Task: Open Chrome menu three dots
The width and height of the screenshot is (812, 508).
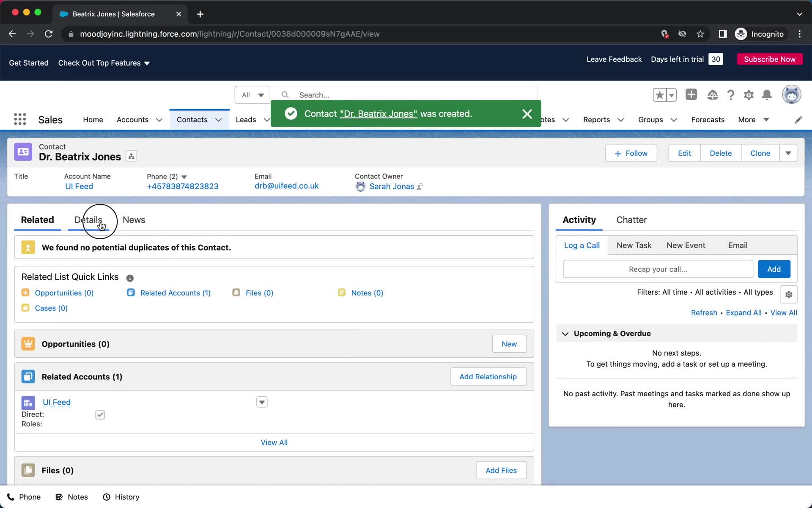Action: pos(799,34)
